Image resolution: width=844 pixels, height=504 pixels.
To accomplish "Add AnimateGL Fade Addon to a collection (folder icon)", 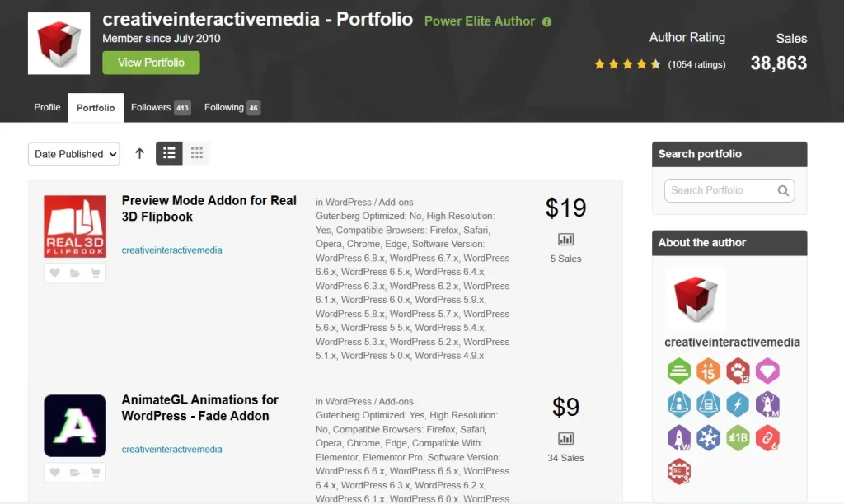I will pos(75,473).
